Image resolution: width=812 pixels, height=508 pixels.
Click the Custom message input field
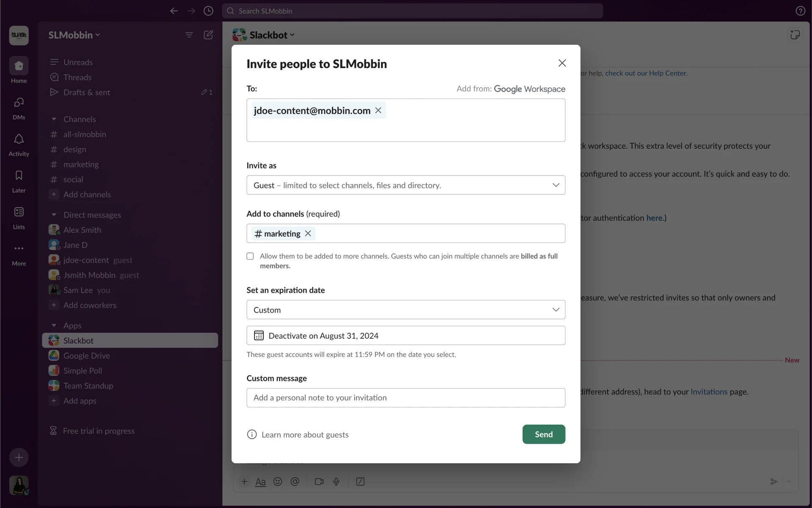(406, 398)
